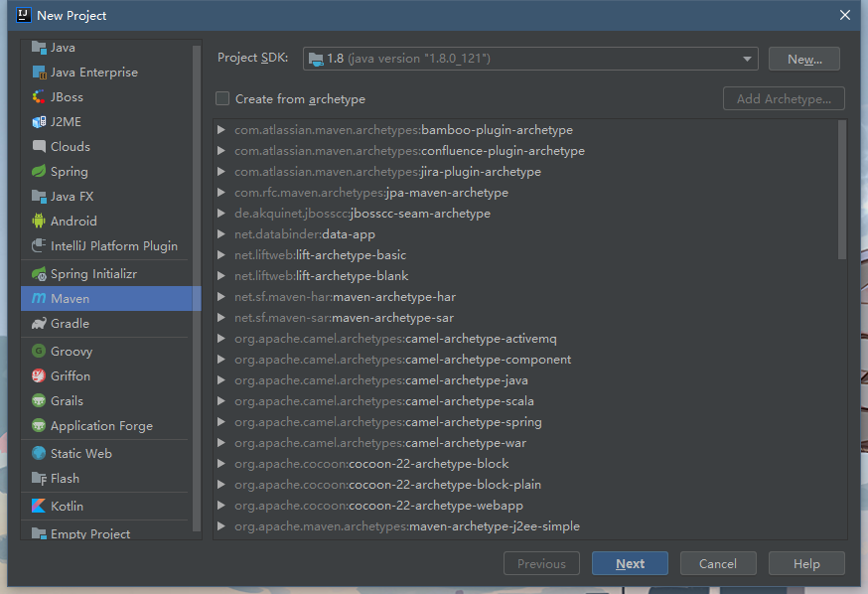The width and height of the screenshot is (868, 594).
Task: Select the Groovy project icon
Action: click(39, 352)
